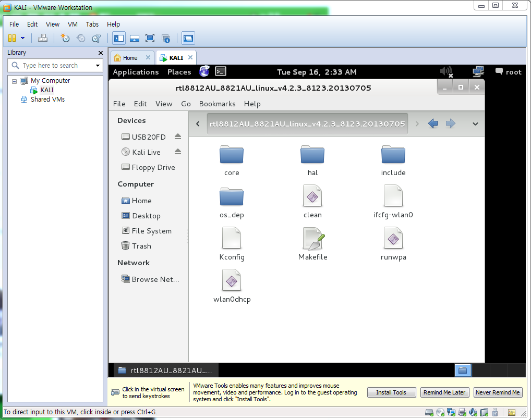This screenshot has height=420, width=531.
Task: Click the VMware snapshot manager icon
Action: [x=96, y=38]
